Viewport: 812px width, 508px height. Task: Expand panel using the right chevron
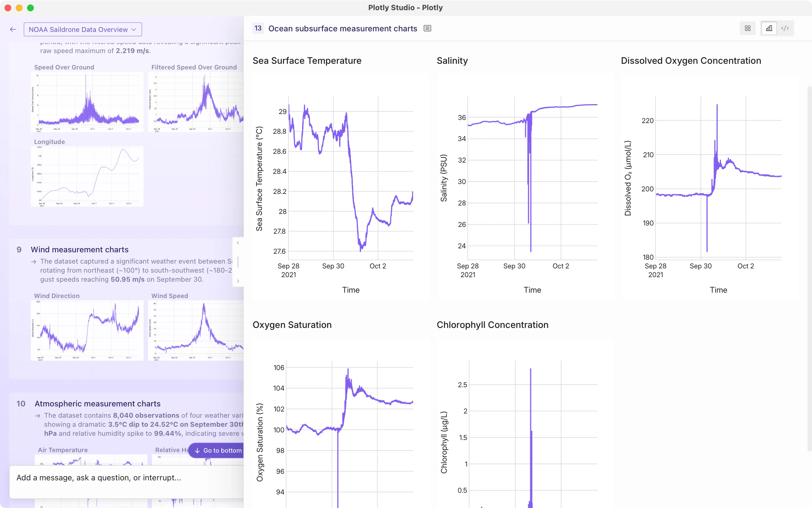[x=238, y=281]
